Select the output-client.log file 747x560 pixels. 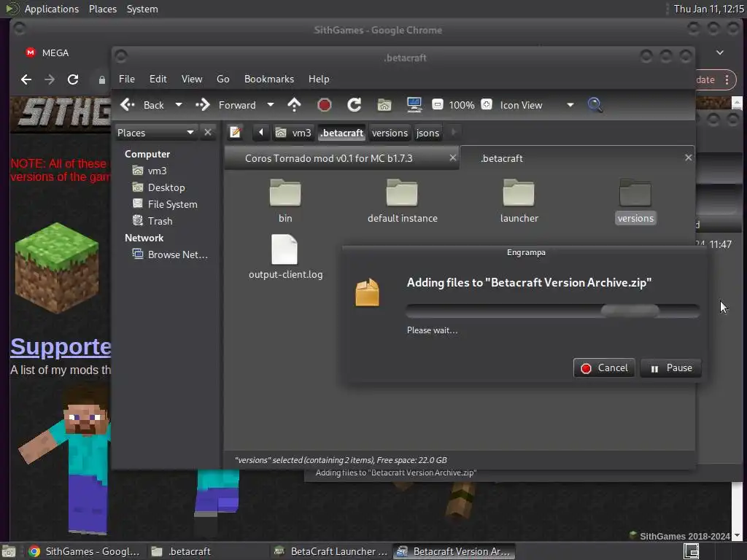(x=285, y=257)
